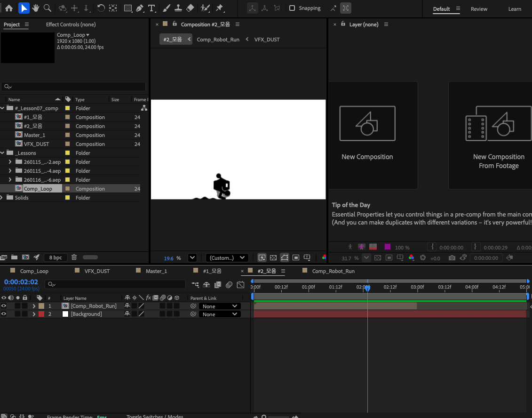Expand the 260116_...-6.aep folder
Screen dimensions: 532x418
(10, 180)
